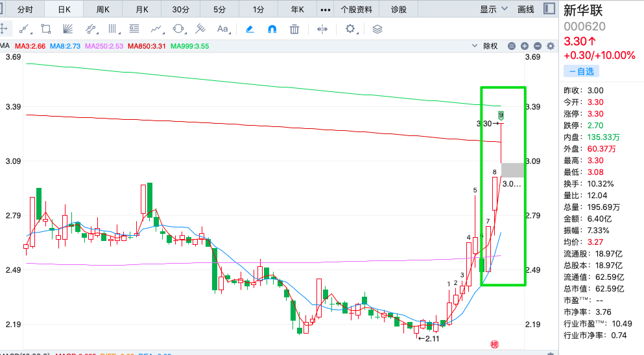Switch to the 5分 tab

219,10
